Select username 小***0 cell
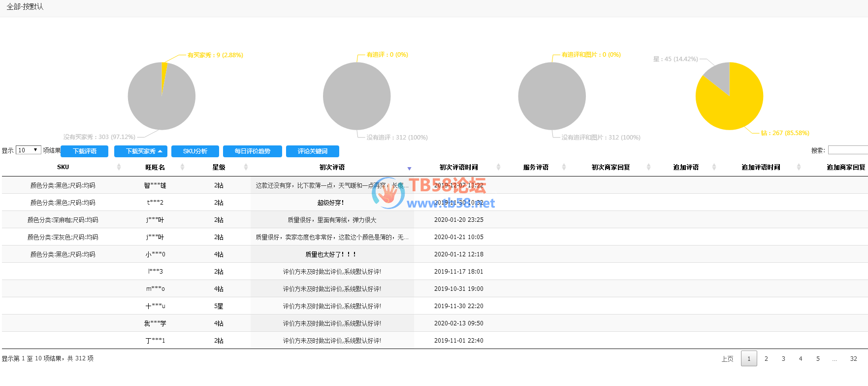The width and height of the screenshot is (868, 386). click(x=155, y=254)
